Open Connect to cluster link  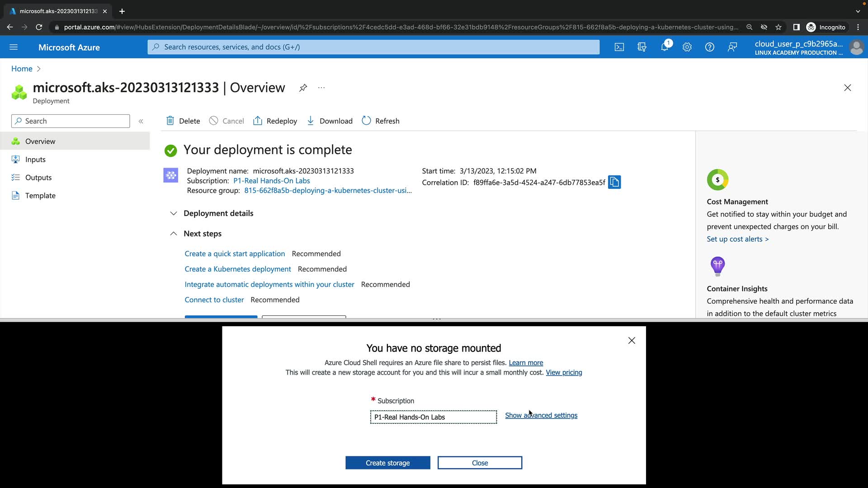[x=214, y=300]
